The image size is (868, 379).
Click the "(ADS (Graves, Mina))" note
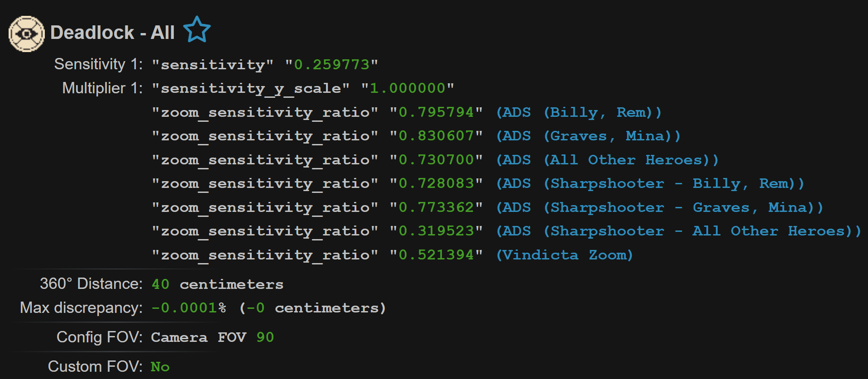pos(589,136)
